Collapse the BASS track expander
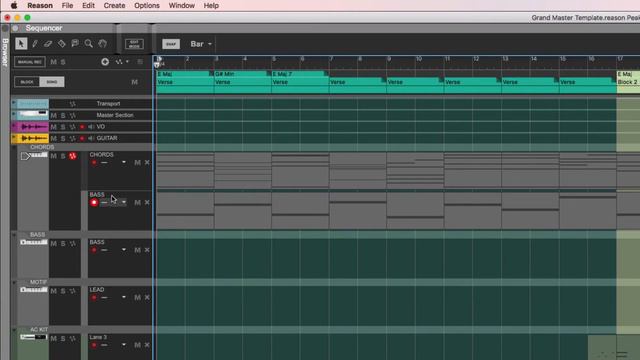Viewport: 640px width, 360px height. pos(14,235)
